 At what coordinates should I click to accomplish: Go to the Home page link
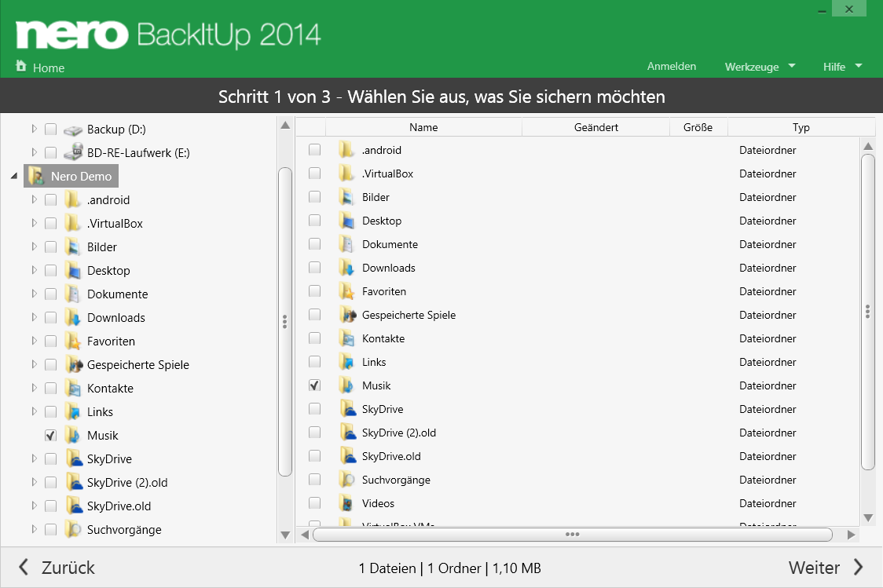[49, 68]
